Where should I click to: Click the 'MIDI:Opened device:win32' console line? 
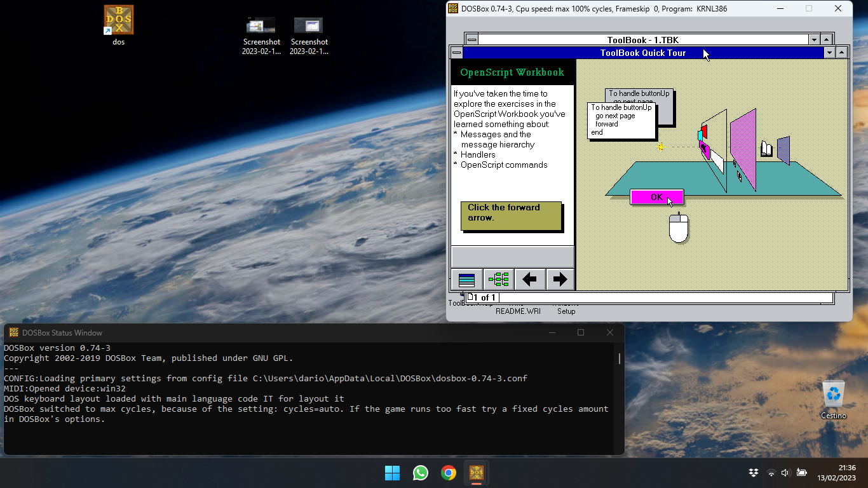[65, 388]
